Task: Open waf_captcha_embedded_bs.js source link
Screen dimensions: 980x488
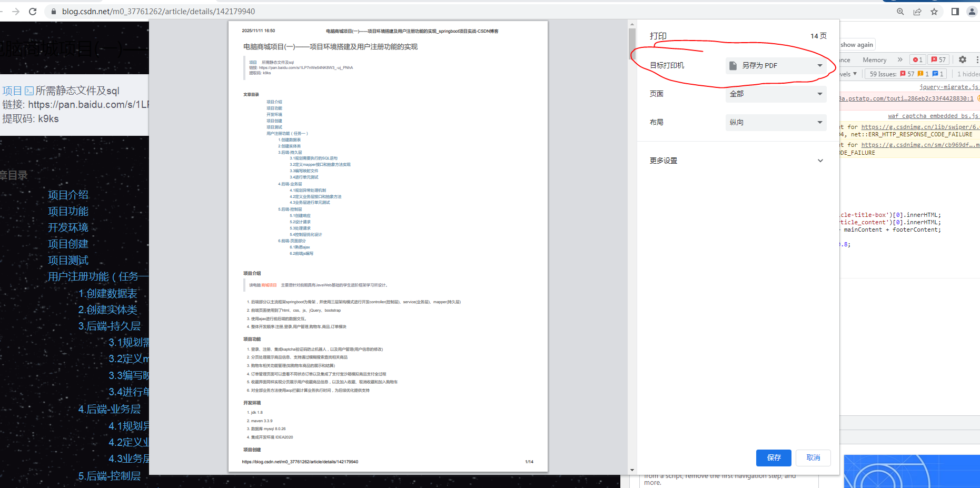Action: [x=934, y=116]
